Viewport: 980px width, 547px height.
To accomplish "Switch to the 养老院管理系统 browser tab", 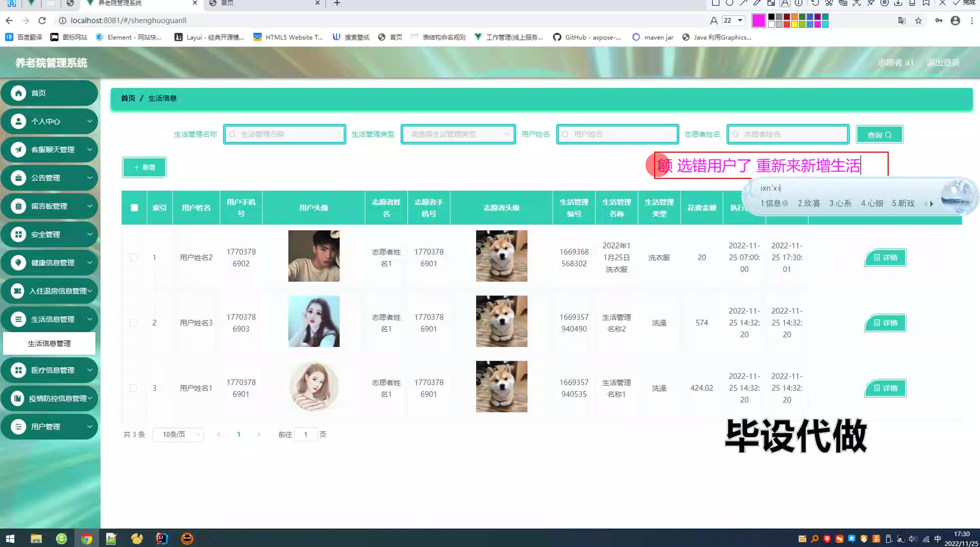I will (142, 4).
